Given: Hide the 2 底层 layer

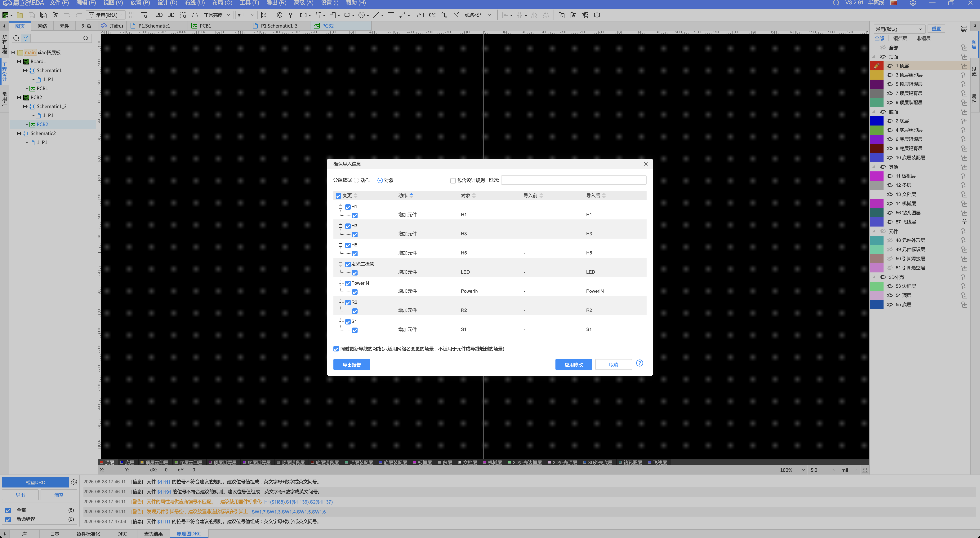Looking at the screenshot, I should [x=889, y=121].
